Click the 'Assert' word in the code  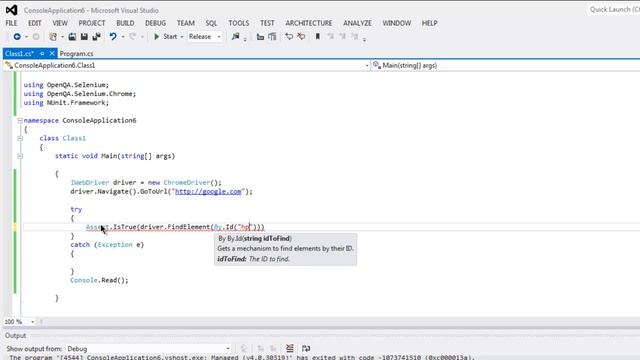pyautogui.click(x=98, y=227)
